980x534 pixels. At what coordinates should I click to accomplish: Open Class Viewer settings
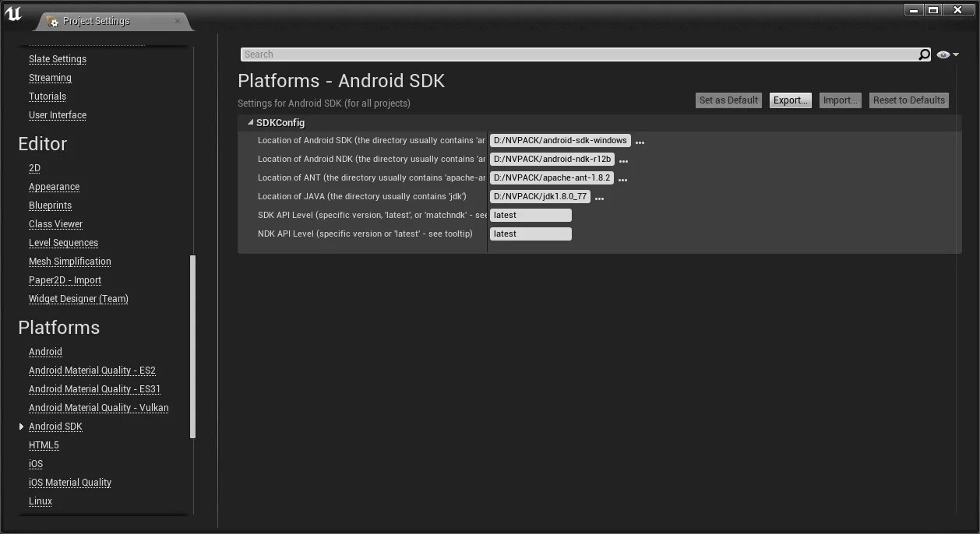click(x=55, y=224)
